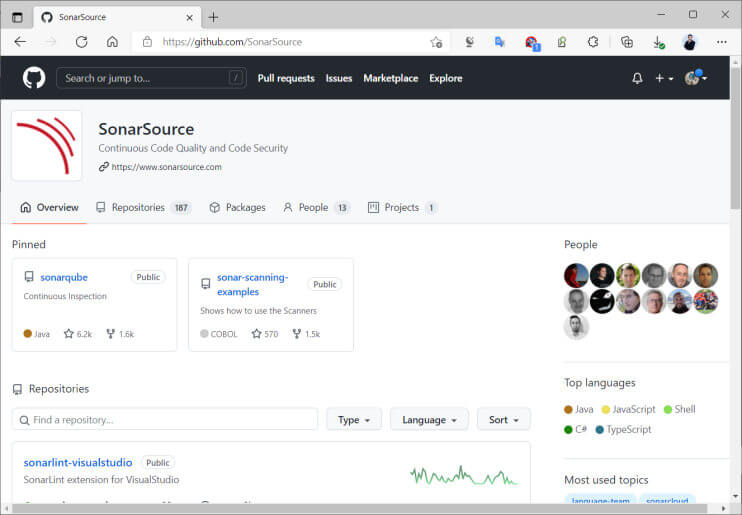
Task: Switch to the Packages tab
Action: click(x=237, y=207)
